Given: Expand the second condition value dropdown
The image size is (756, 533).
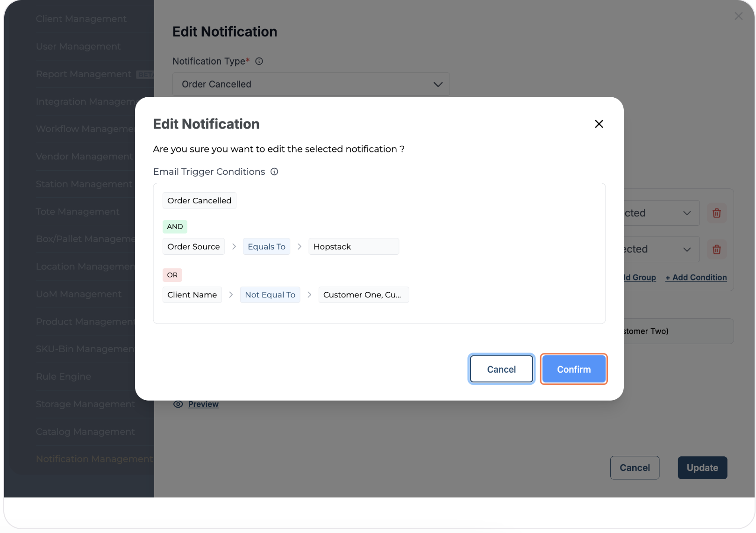Looking at the screenshot, I should (686, 250).
